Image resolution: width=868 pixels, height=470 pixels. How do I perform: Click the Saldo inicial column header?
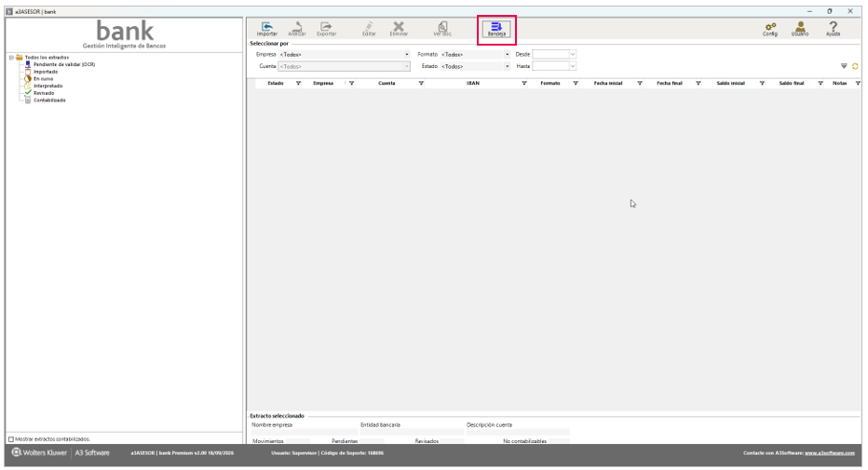coord(731,84)
